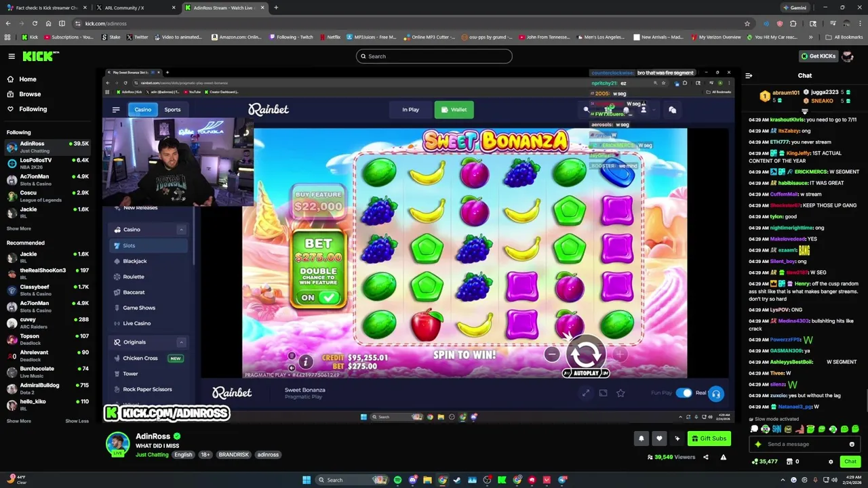Open Discord from the taskbar

click(x=413, y=480)
